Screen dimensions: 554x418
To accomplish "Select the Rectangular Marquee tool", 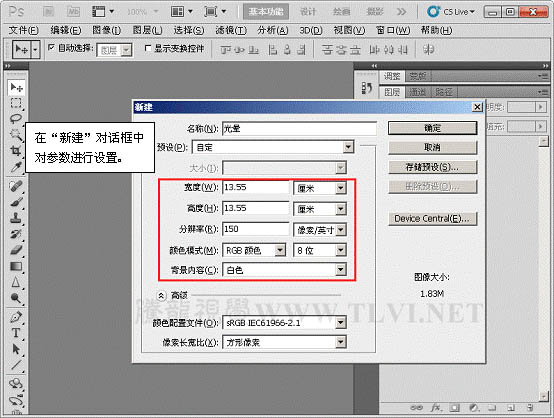I will click(x=16, y=103).
